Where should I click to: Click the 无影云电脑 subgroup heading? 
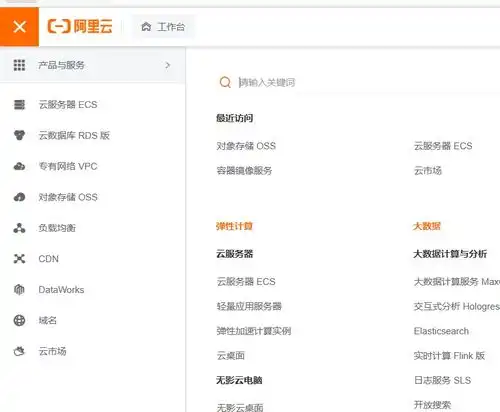tap(239, 380)
